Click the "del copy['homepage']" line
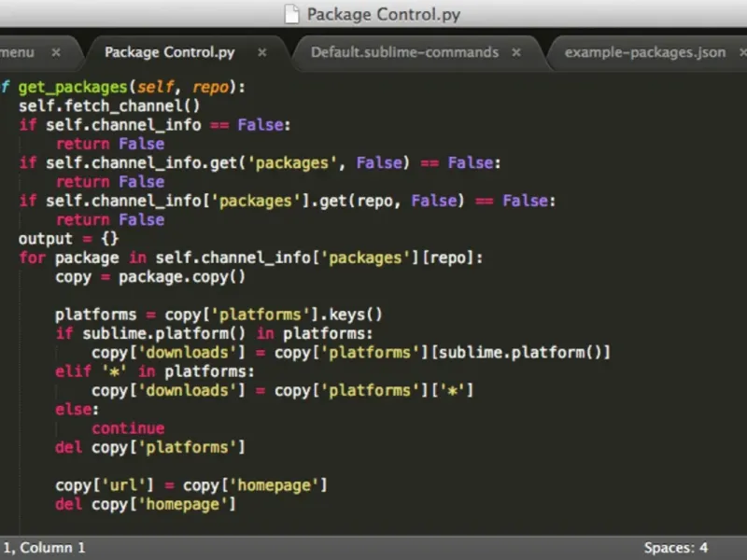The width and height of the screenshot is (747, 560). pyautogui.click(x=146, y=504)
